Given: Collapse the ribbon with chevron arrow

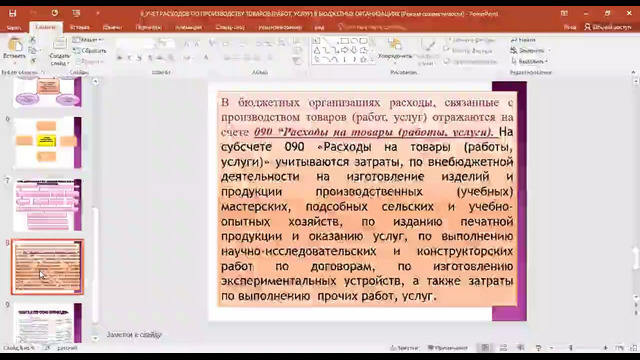Looking at the screenshot, I should point(633,72).
